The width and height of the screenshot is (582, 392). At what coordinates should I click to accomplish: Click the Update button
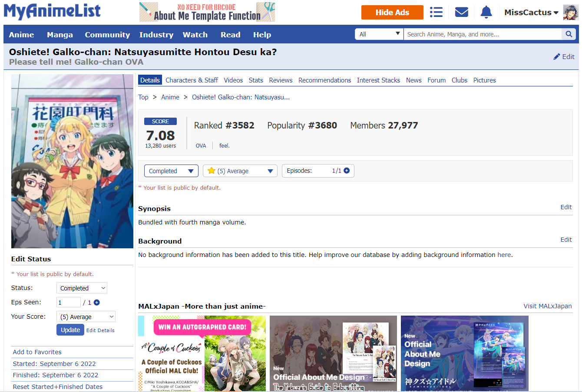70,330
